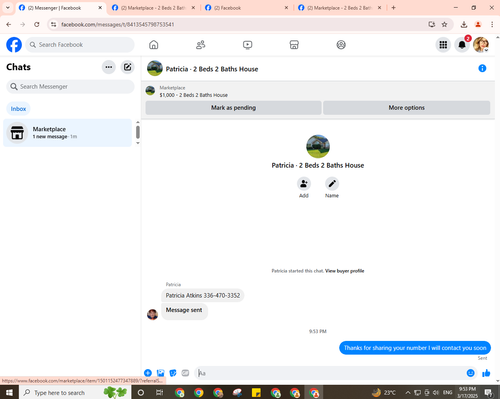Click the 'Message sent' bubble
The height and width of the screenshot is (399, 500).
(184, 310)
